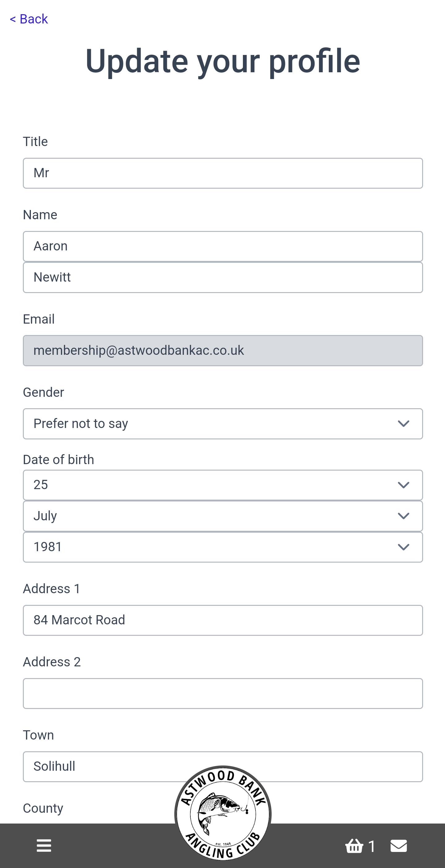Click the birth year chevron arrow

click(404, 547)
